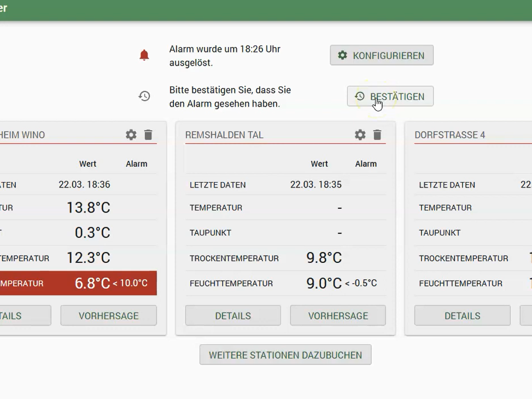
Task: Click the 13.8°C temperature value
Action: click(x=88, y=207)
